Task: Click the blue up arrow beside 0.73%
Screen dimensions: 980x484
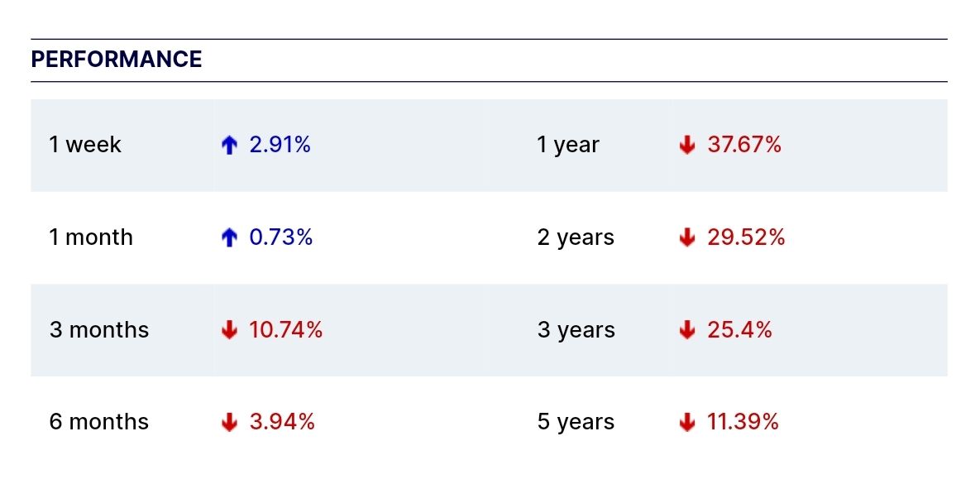Action: [230, 238]
